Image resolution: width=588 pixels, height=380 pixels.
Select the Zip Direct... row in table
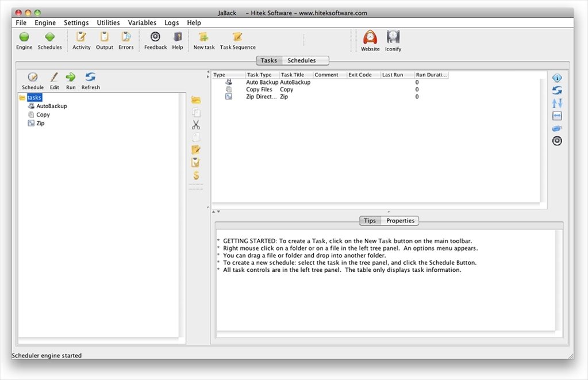coord(330,97)
